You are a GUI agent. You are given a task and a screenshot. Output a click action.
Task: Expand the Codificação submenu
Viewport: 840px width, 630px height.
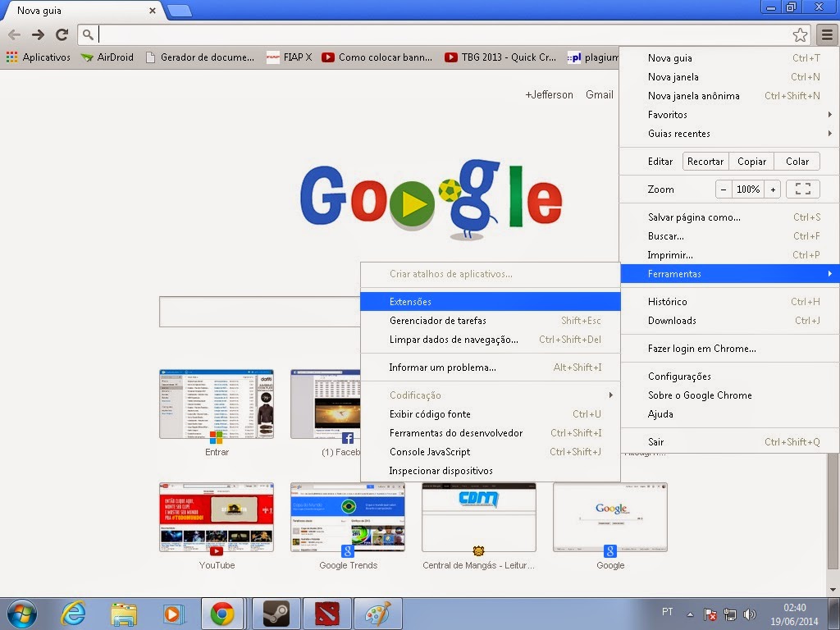click(491, 395)
